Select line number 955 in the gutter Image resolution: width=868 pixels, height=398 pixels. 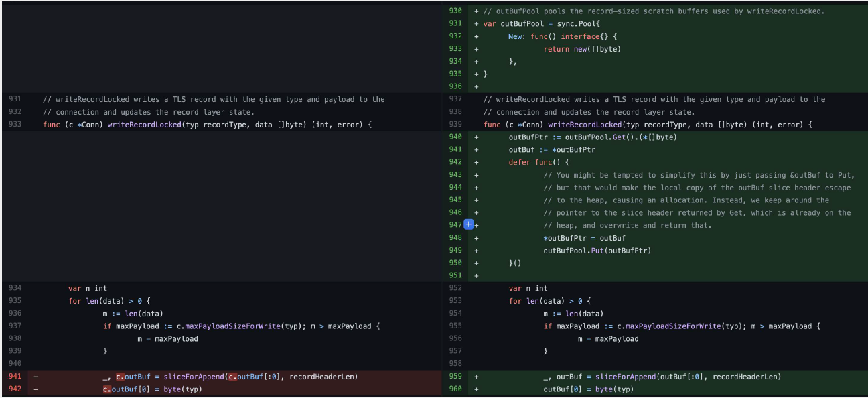click(455, 326)
